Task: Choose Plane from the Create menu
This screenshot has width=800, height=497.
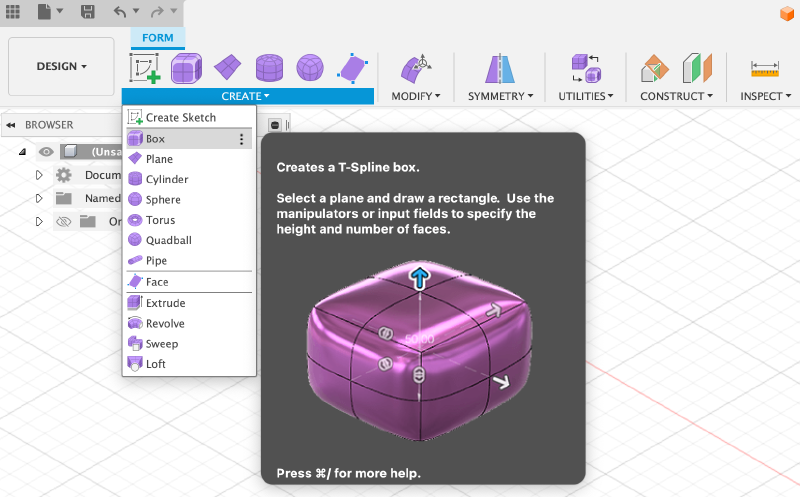Action: click(x=189, y=159)
